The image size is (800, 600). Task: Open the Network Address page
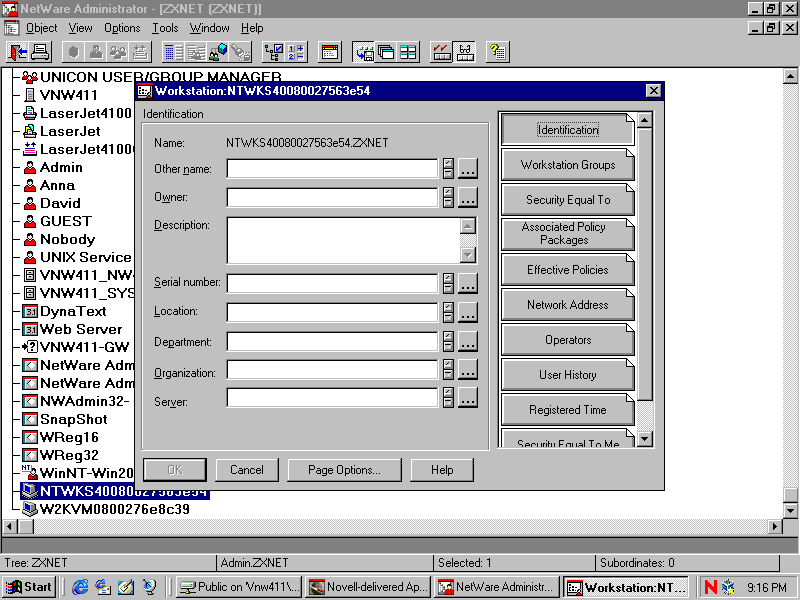coord(567,305)
